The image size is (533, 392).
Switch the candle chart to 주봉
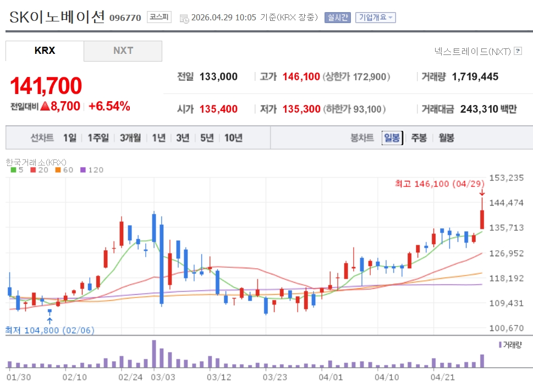(x=419, y=137)
